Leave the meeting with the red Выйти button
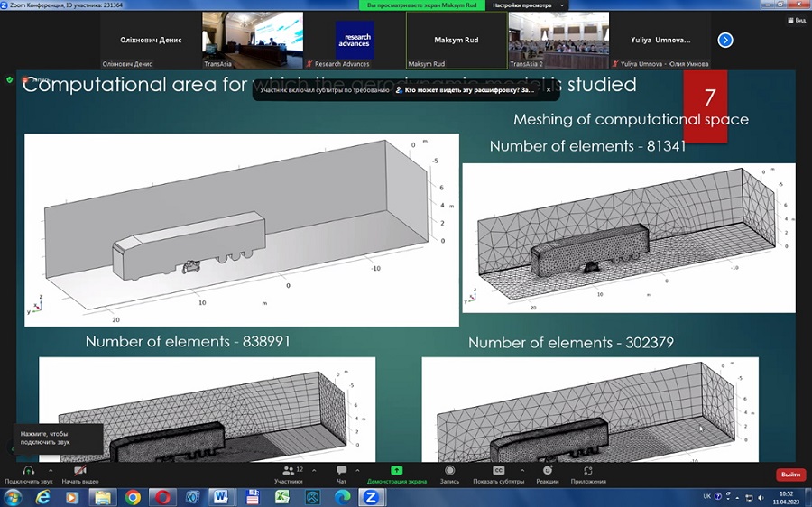Viewport: 812px width, 507px height. tap(790, 474)
